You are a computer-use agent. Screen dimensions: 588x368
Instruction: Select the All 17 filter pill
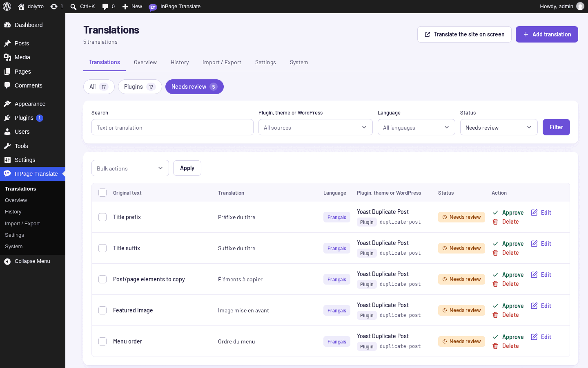(x=99, y=87)
